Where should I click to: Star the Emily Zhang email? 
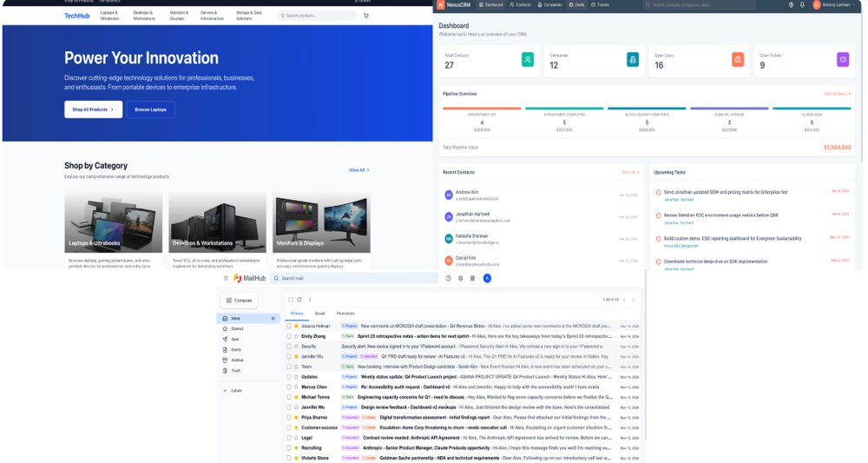(x=296, y=336)
